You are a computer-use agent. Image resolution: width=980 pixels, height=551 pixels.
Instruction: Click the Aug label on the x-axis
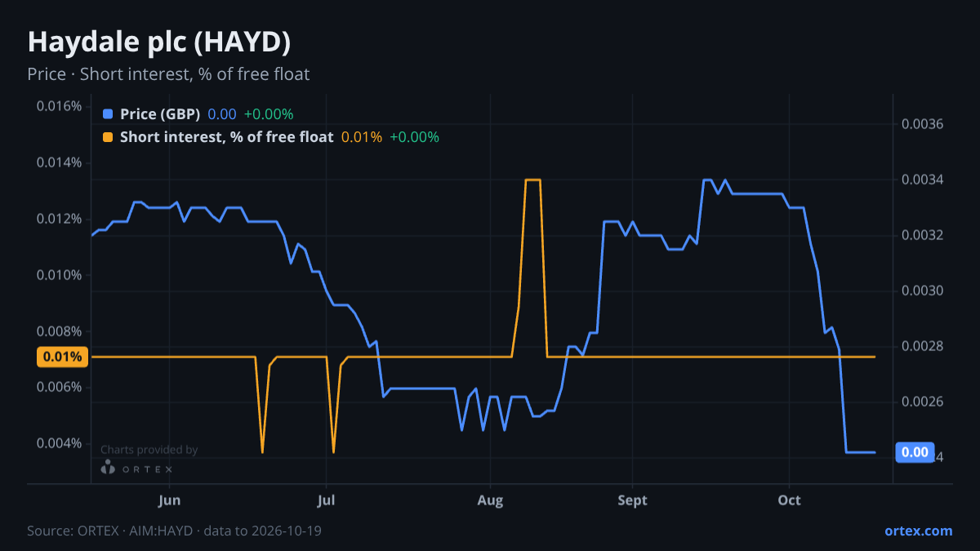coord(490,500)
